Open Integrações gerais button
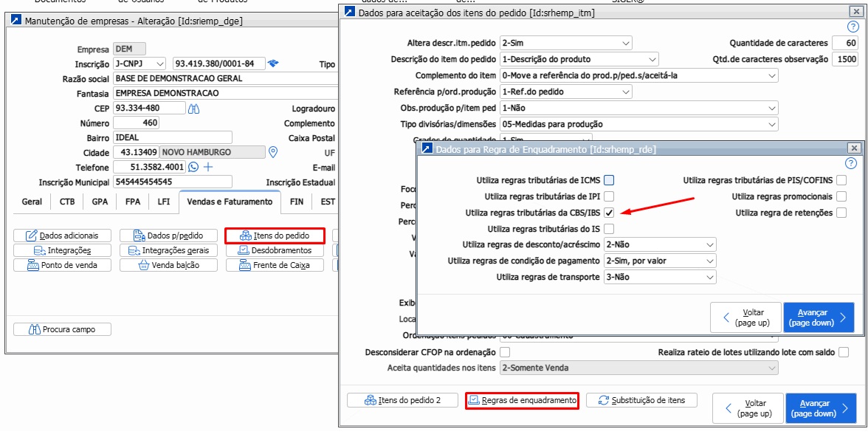This screenshot has width=868, height=440. click(x=170, y=250)
